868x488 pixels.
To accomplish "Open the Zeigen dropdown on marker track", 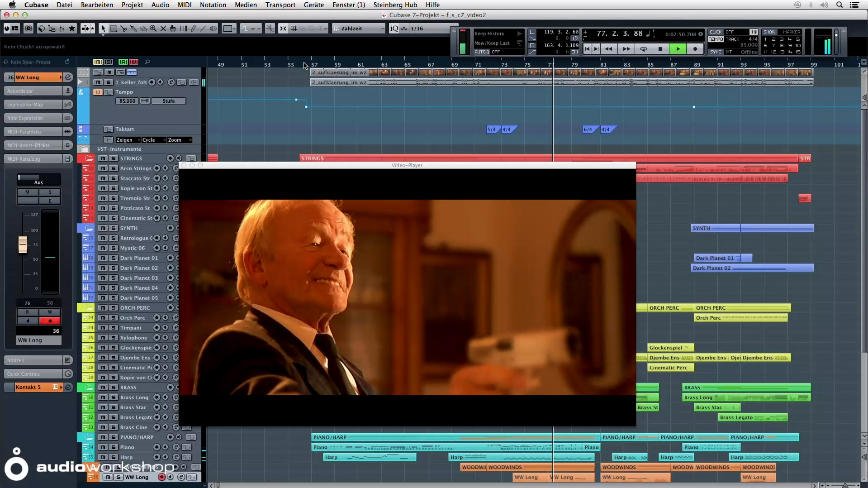I will click(x=128, y=140).
